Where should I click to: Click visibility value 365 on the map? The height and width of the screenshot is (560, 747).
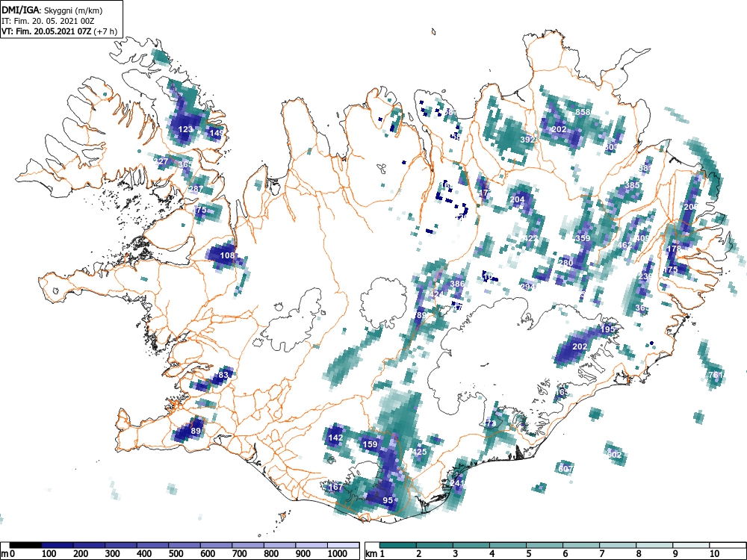click(185, 164)
